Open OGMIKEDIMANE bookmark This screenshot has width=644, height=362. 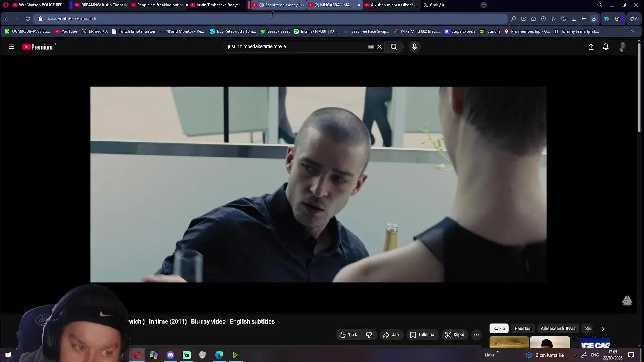[x=27, y=31]
